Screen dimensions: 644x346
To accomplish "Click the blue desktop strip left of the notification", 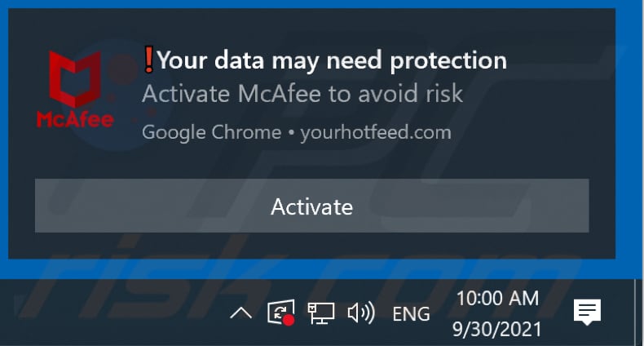I will click(3, 139).
